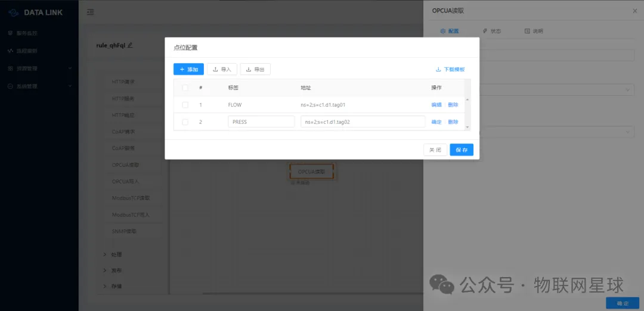Viewport: 644px width, 311px height.
Task: Click pencil edit icon beside rule_qhFql
Action: coord(130,45)
